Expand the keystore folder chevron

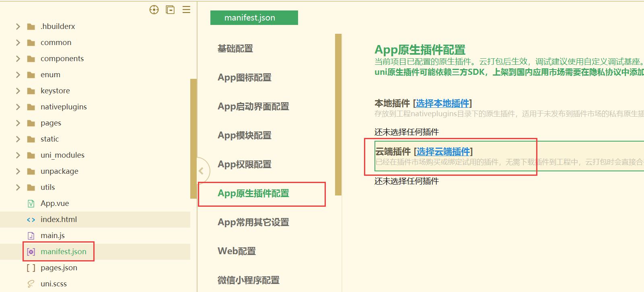coord(18,91)
